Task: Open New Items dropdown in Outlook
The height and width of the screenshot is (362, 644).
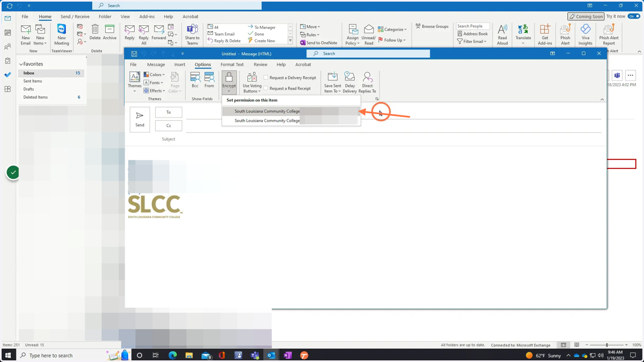Action: click(x=40, y=35)
